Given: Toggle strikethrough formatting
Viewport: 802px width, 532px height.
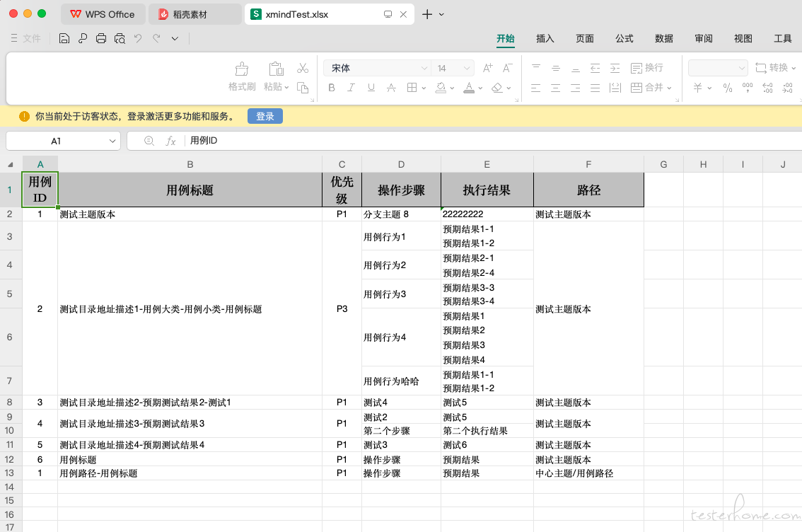Looking at the screenshot, I should (x=391, y=88).
